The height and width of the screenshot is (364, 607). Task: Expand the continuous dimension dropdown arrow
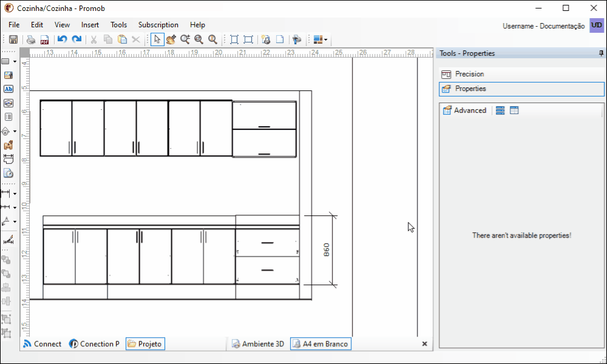[x=15, y=207]
